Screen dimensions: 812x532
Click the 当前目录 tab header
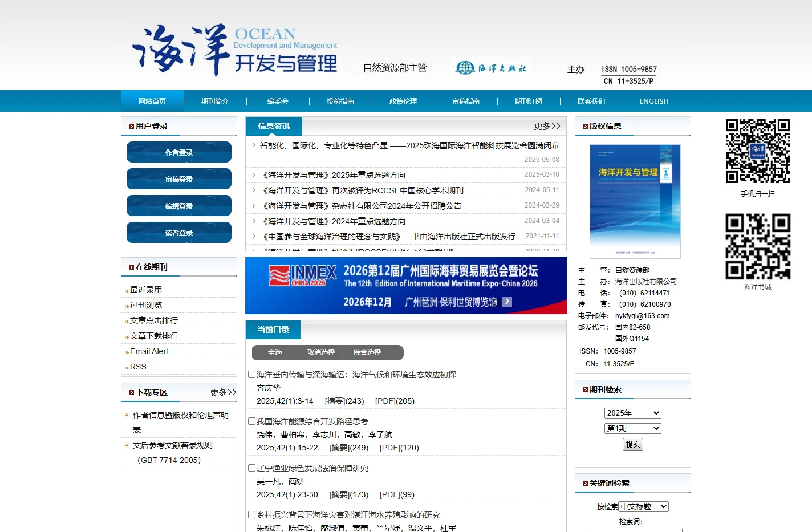(273, 330)
